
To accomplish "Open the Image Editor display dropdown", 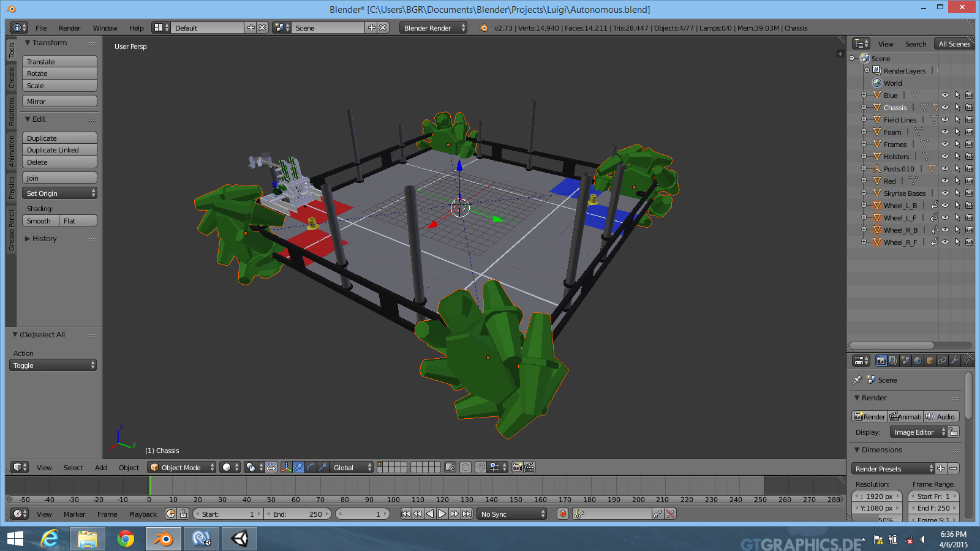I will (x=919, y=432).
